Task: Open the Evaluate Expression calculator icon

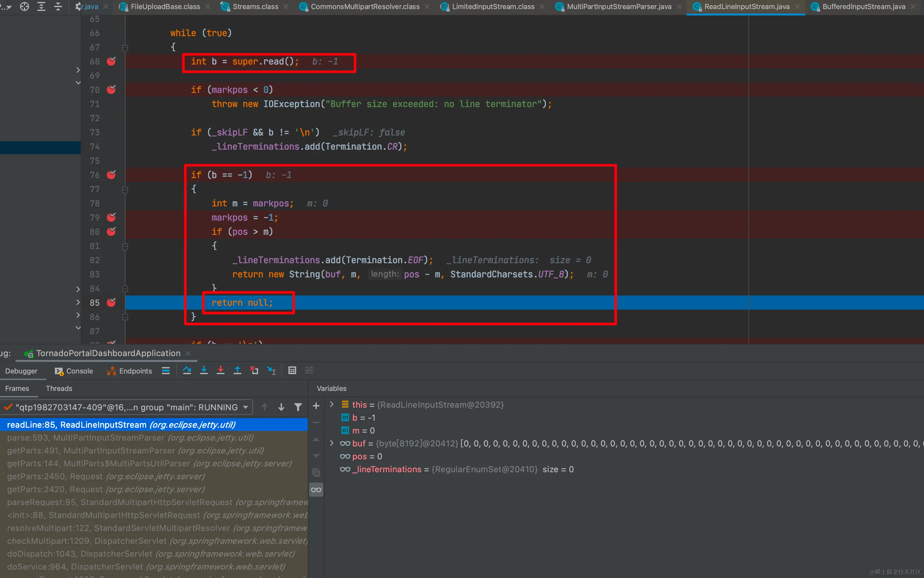Action: tap(292, 370)
